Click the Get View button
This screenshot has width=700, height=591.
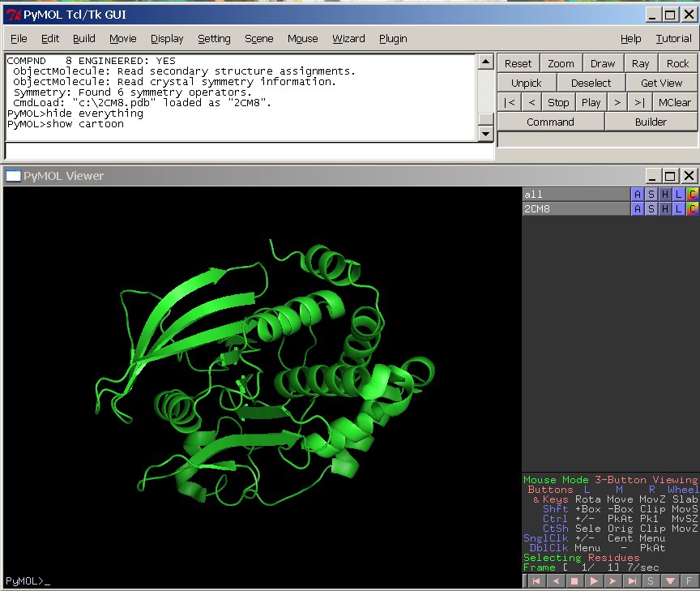click(662, 83)
